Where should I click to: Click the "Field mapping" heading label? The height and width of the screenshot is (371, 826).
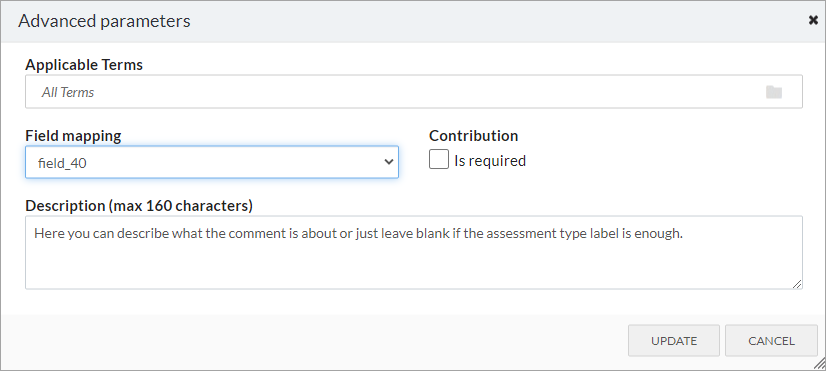[73, 136]
